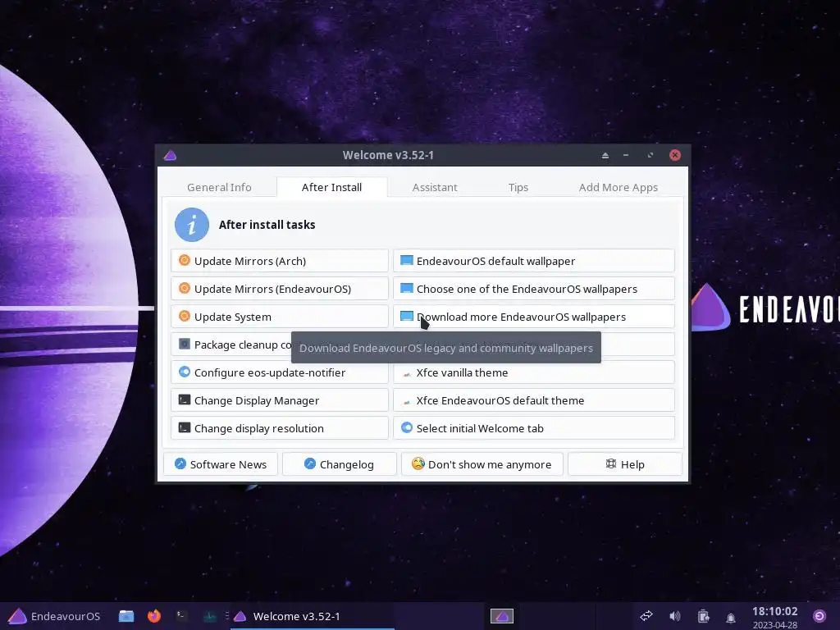Choose one of the EndeavourOS wallpapers

[x=533, y=289]
